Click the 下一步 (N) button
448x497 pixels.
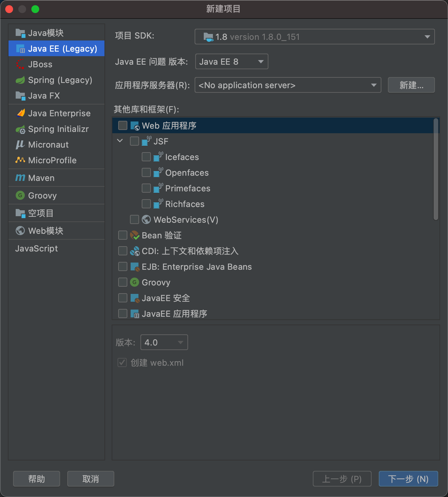point(408,479)
